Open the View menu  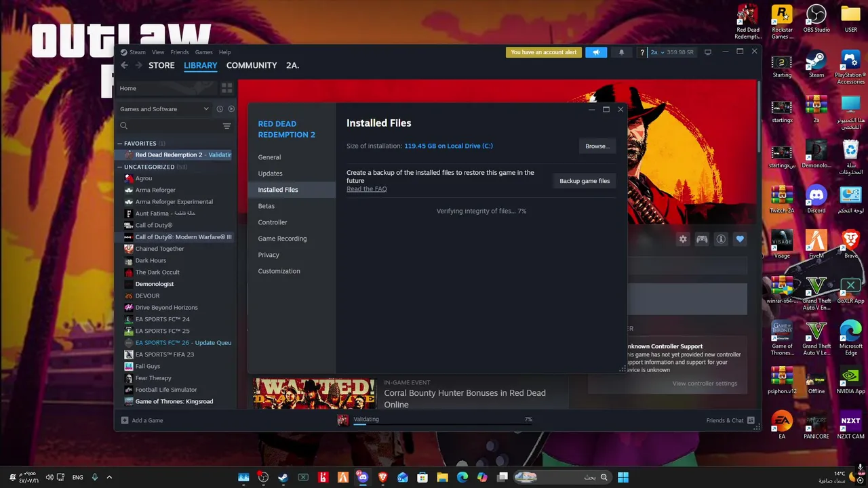(x=158, y=52)
